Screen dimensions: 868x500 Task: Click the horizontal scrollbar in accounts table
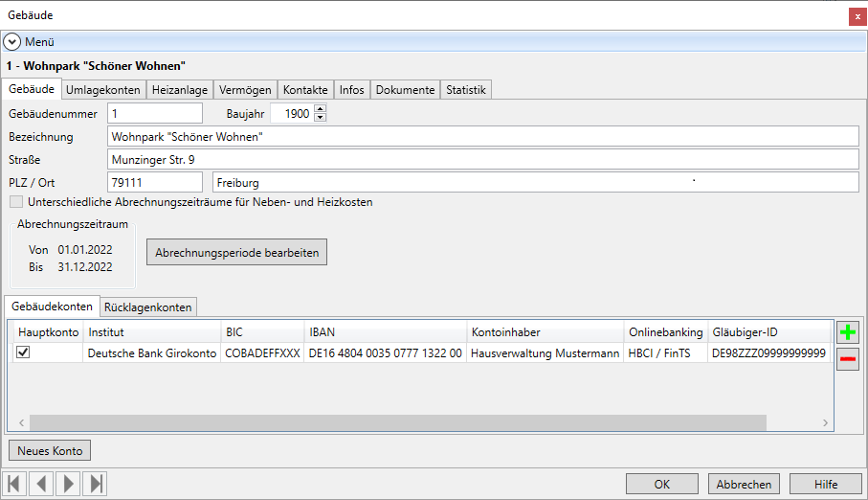coord(397,422)
